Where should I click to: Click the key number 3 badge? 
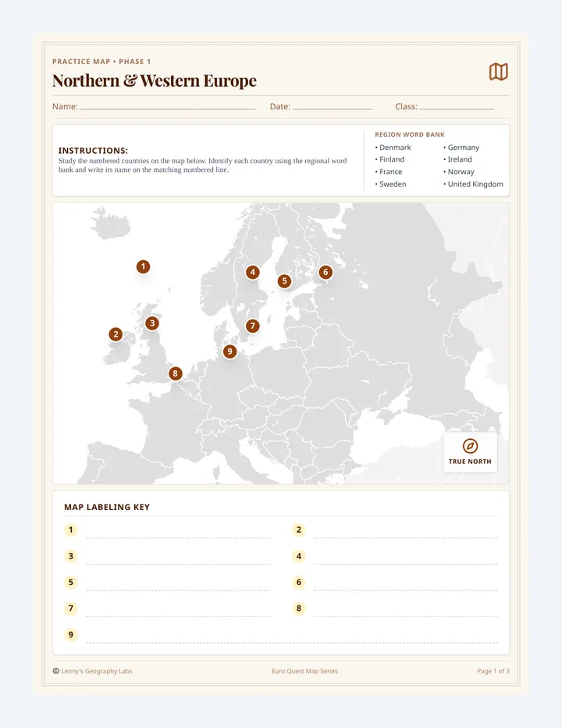coord(70,556)
